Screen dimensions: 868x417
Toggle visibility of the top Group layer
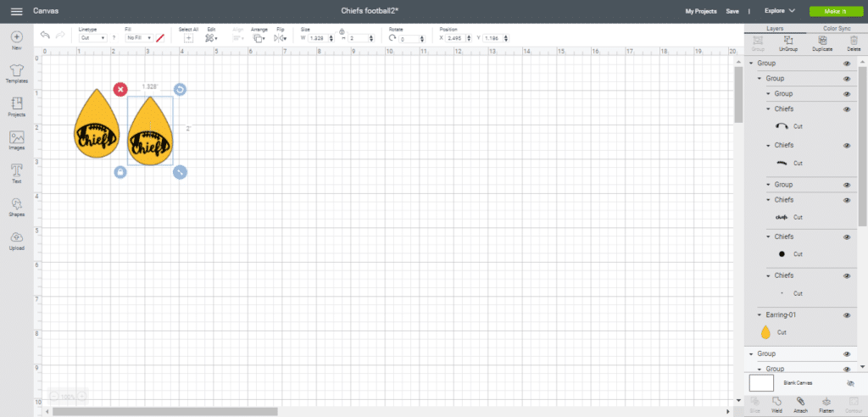(x=846, y=64)
